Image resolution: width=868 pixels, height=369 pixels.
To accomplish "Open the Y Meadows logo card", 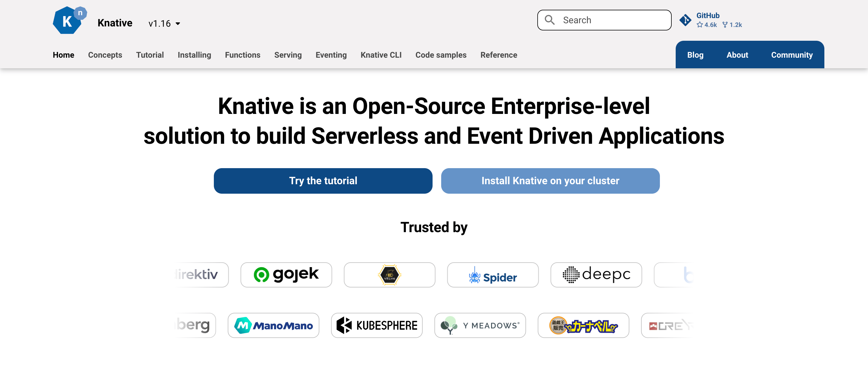I will coord(480,325).
